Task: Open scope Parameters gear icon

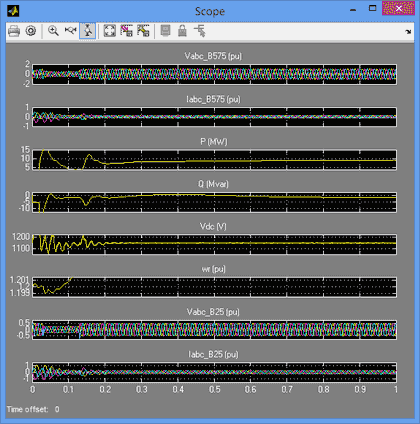Action: click(x=31, y=31)
